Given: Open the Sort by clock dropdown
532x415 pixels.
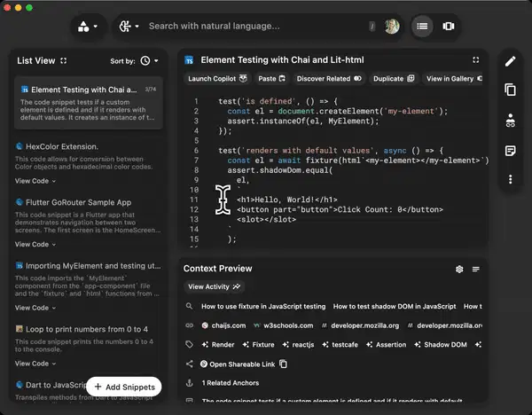Looking at the screenshot, I should [149, 60].
